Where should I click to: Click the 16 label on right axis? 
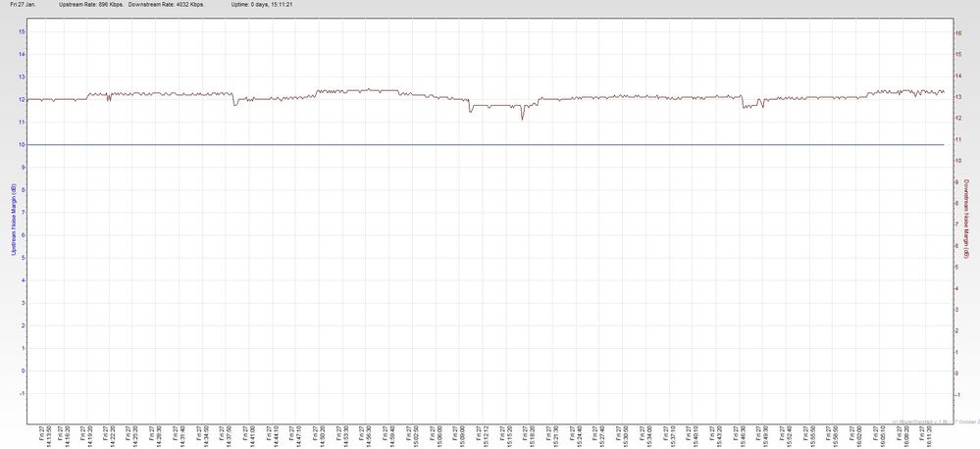click(x=957, y=30)
